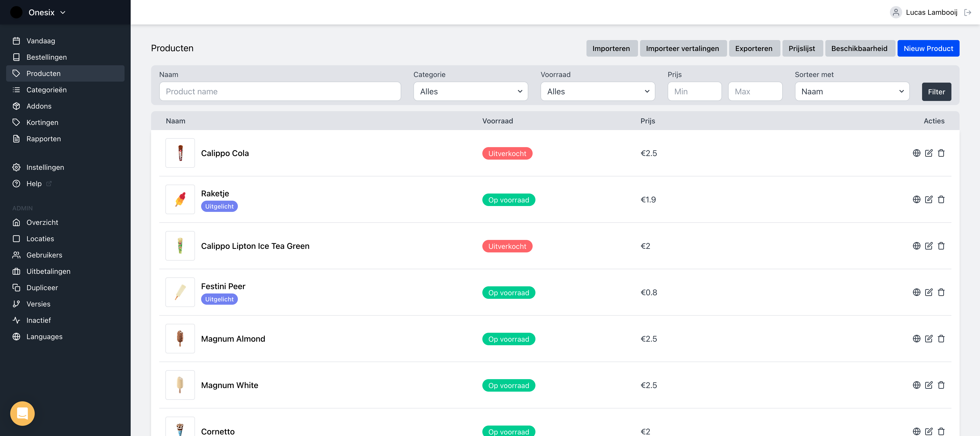Viewport: 980px width, 436px height.
Task: Edit the Magnum Almond product
Action: pos(929,338)
